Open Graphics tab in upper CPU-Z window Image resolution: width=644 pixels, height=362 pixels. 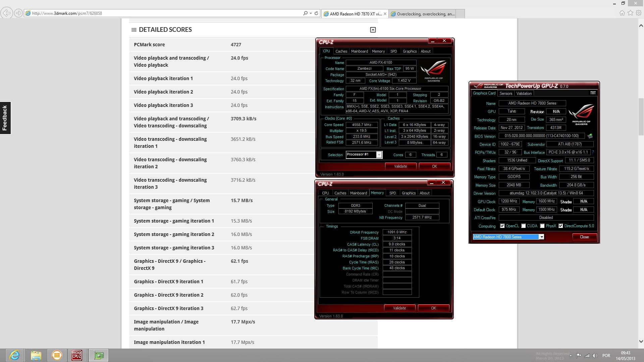410,51
